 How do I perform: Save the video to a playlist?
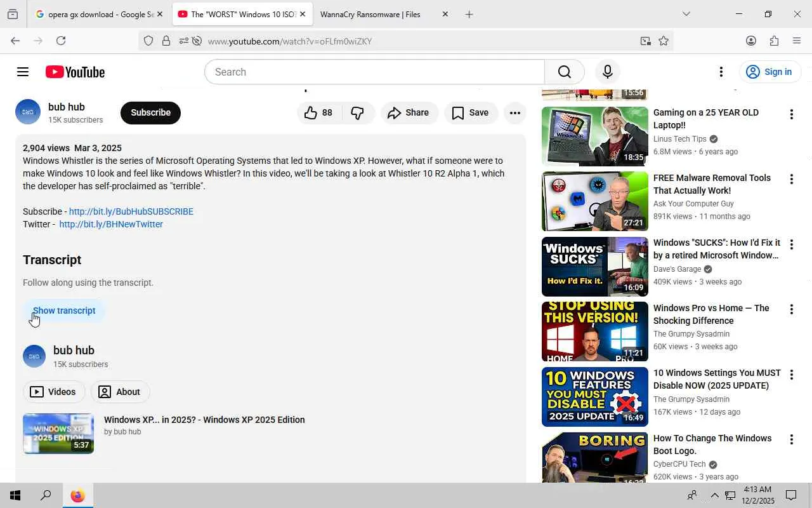(471, 112)
